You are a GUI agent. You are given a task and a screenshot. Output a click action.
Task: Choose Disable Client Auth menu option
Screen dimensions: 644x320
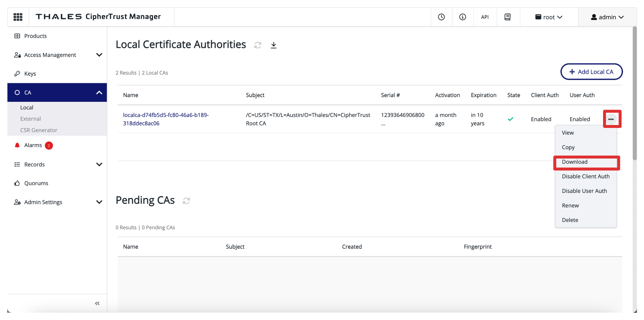[585, 176]
